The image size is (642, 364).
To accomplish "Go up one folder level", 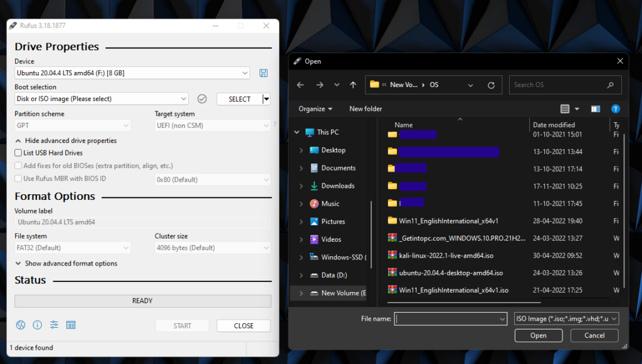I will pyautogui.click(x=353, y=85).
